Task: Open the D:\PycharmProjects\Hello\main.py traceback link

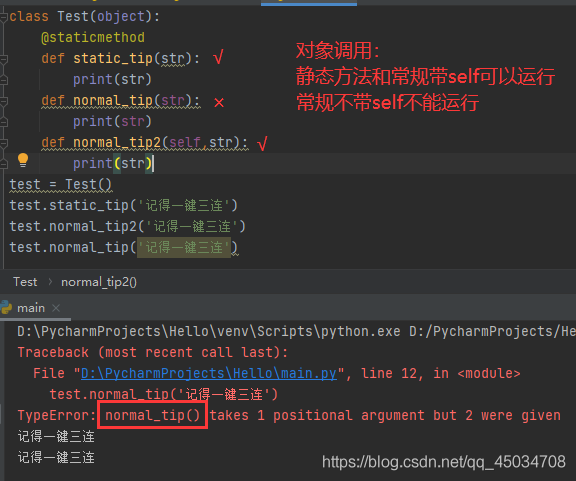Action: click(x=209, y=373)
